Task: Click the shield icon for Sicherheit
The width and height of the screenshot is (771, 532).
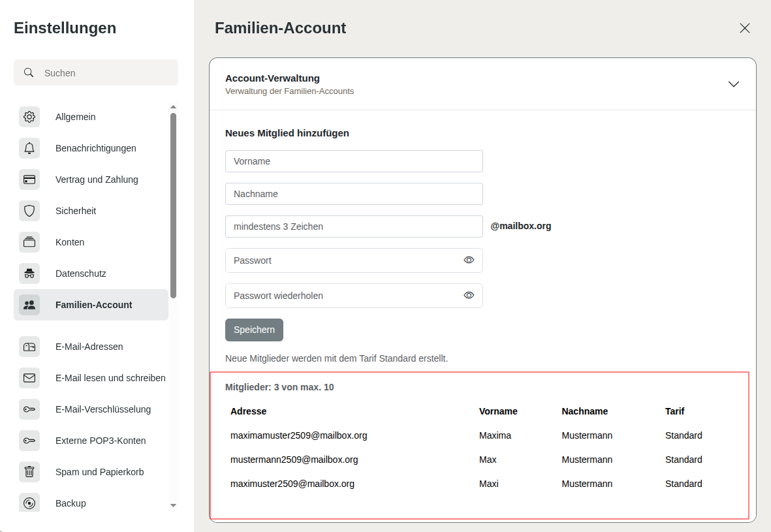Action: 29,211
